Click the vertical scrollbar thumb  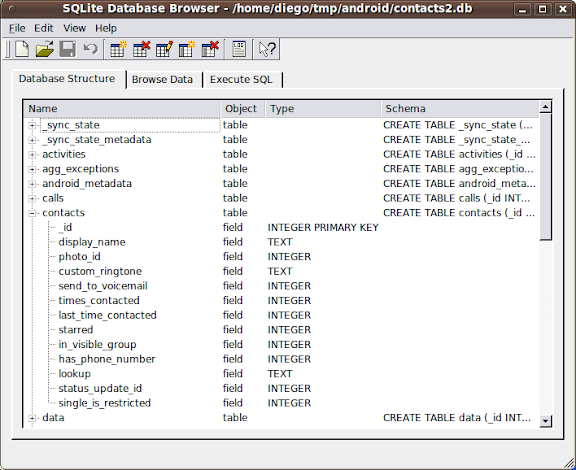tap(546, 177)
